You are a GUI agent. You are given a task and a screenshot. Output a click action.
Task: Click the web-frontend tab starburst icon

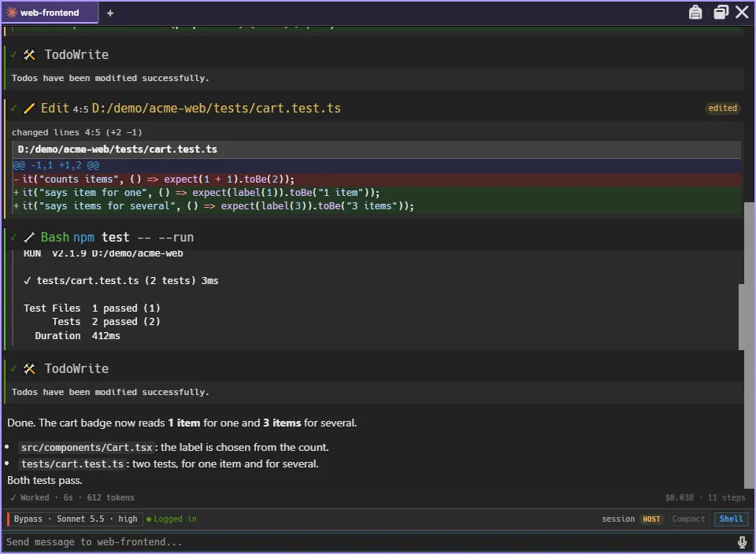(12, 13)
